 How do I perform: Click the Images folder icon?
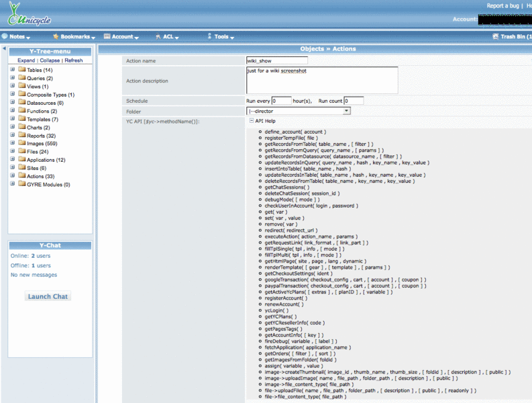21,144
